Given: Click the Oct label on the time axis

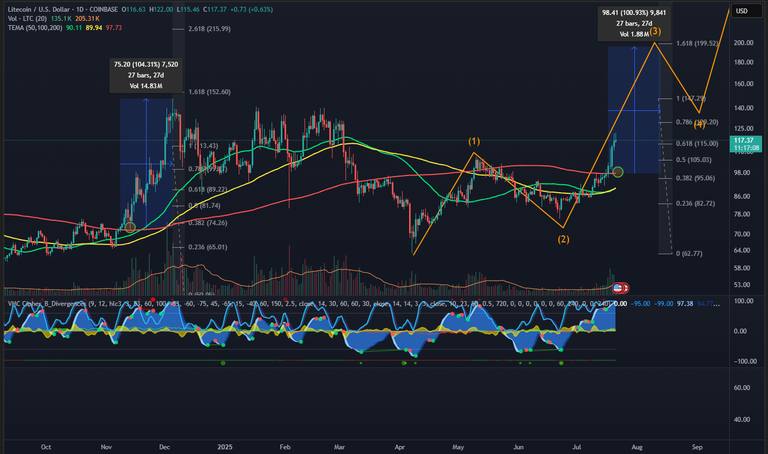Looking at the screenshot, I should click(46, 447).
